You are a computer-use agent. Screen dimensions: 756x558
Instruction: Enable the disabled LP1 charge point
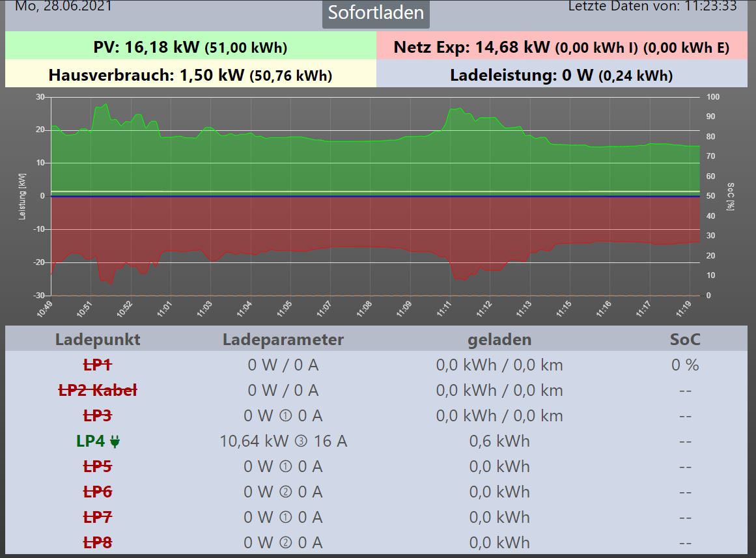point(97,365)
